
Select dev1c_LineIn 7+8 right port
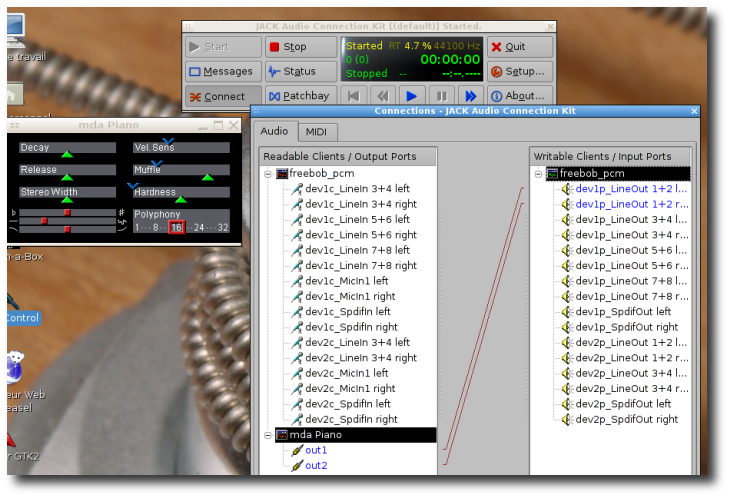click(x=361, y=266)
